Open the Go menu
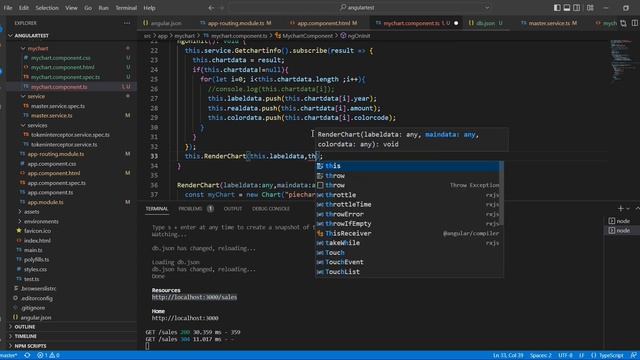 point(88,8)
